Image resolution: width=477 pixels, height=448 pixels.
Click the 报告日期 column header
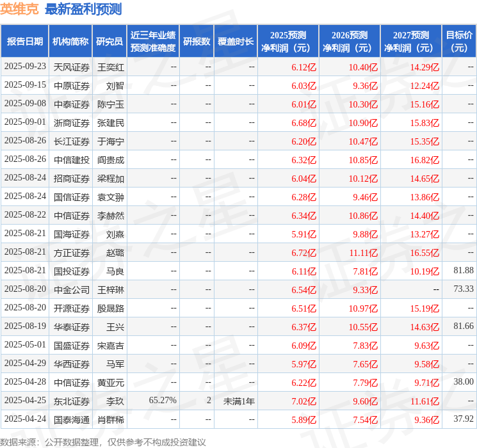click(x=24, y=42)
